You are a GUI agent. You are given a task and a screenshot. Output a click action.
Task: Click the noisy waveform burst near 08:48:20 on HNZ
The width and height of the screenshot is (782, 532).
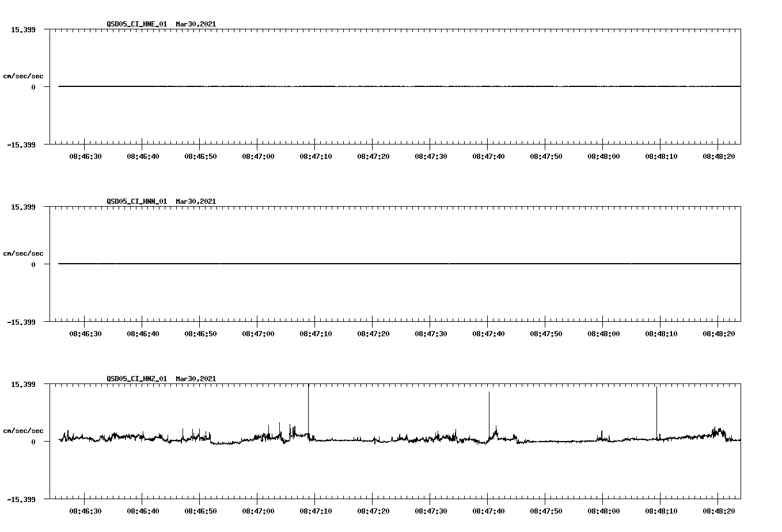[x=717, y=432]
